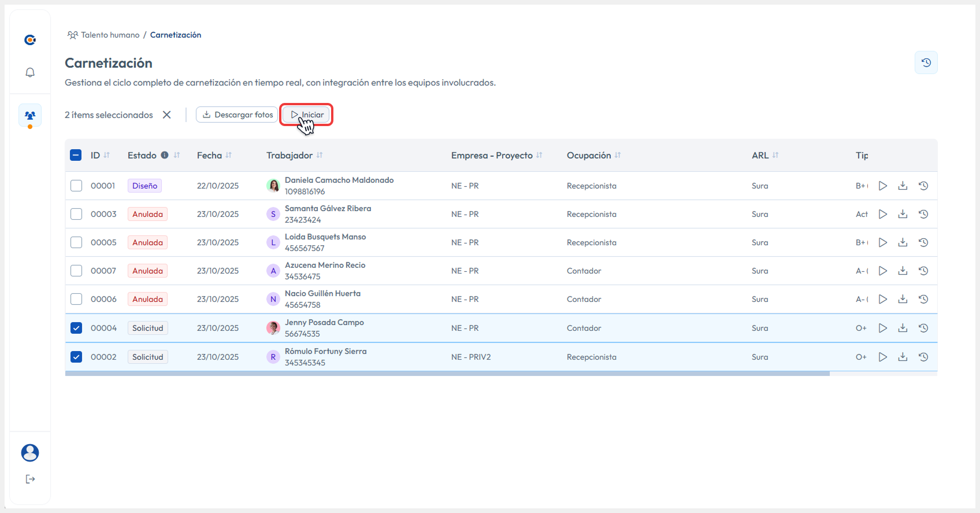Open the history icon at top right
This screenshot has height=513, width=980.
click(926, 62)
